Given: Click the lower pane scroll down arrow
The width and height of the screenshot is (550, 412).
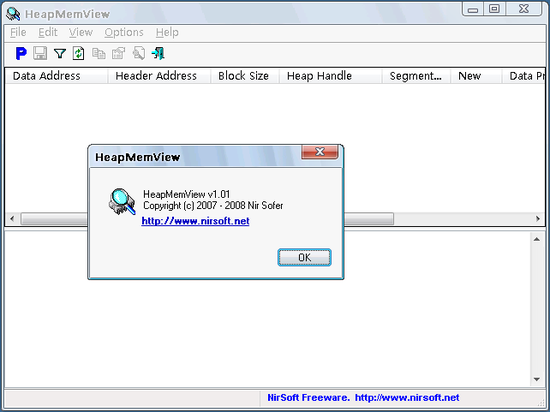Looking at the screenshot, I should (537, 379).
